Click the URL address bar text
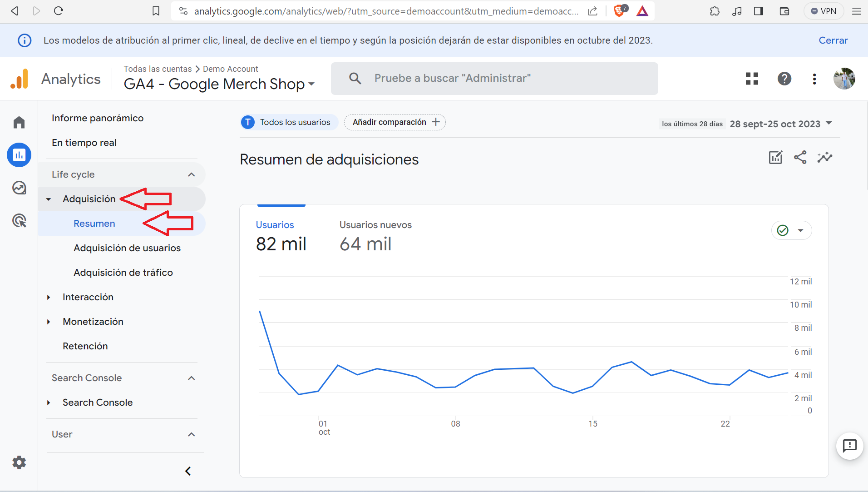Image resolution: width=868 pixels, height=492 pixels. click(x=386, y=11)
